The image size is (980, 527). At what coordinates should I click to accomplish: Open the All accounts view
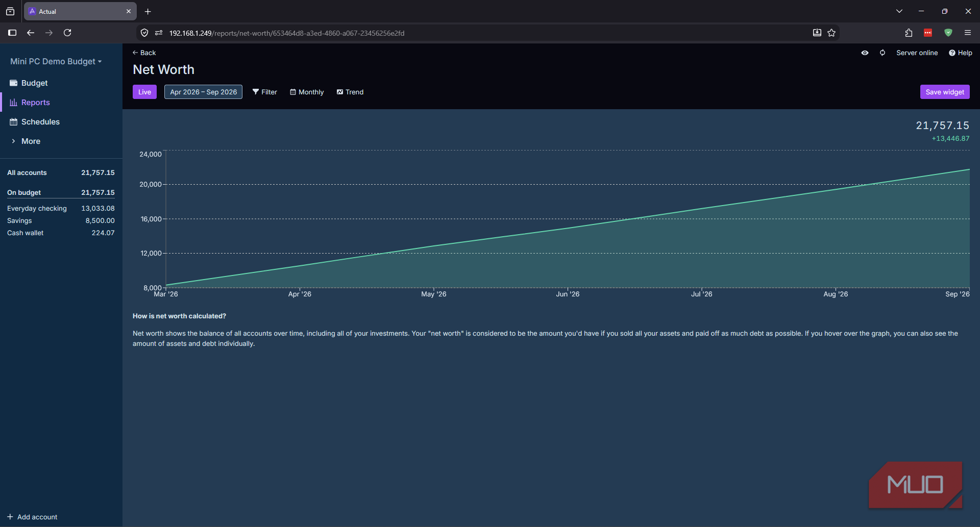[61, 172]
